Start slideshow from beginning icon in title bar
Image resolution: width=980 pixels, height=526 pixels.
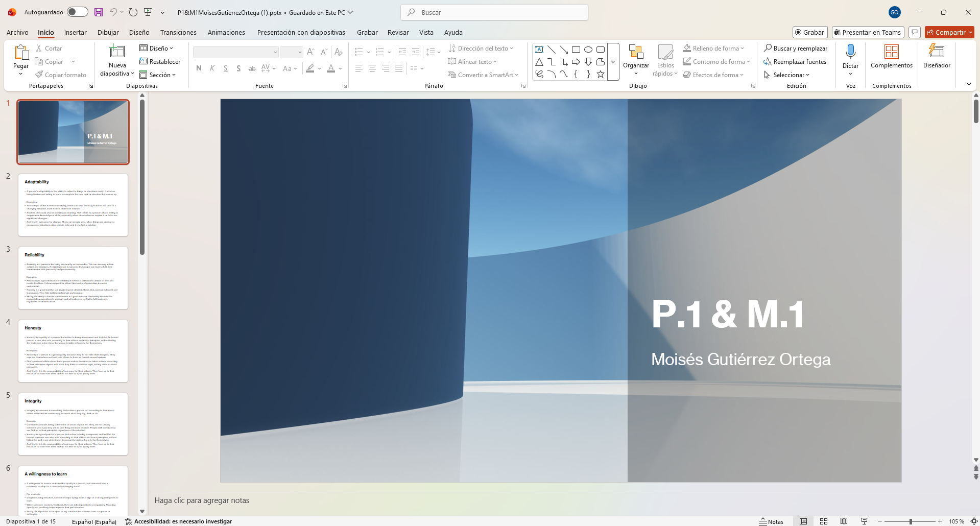point(148,12)
